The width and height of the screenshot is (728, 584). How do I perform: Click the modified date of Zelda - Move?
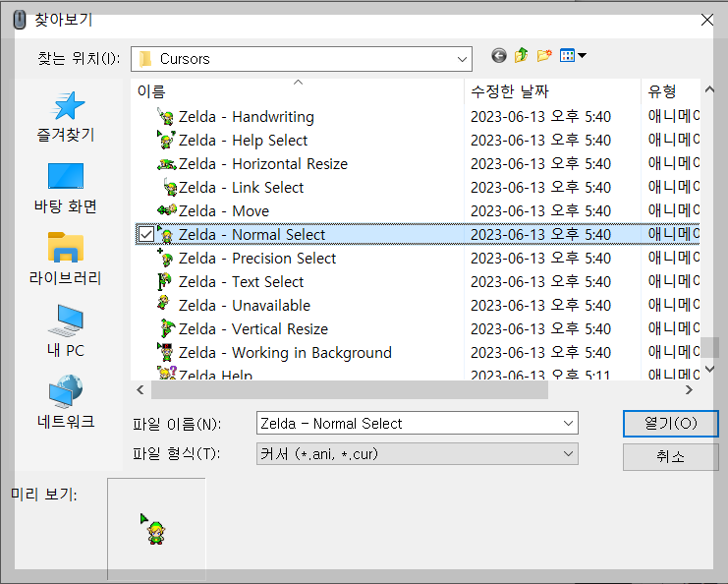click(x=540, y=211)
